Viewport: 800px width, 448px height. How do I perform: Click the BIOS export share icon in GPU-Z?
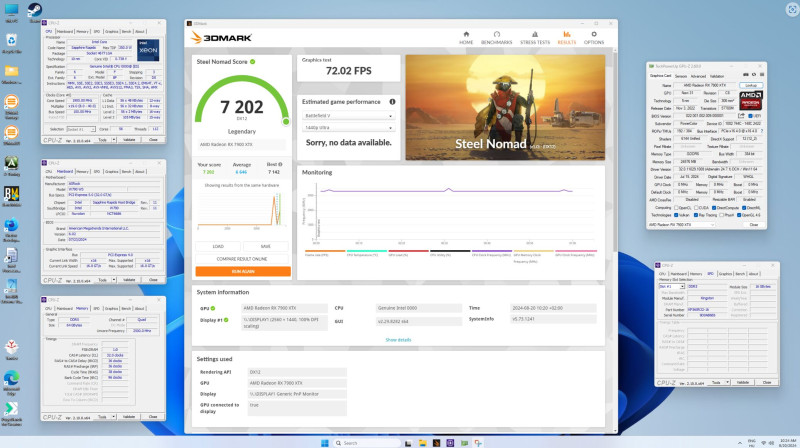pyautogui.click(x=741, y=116)
